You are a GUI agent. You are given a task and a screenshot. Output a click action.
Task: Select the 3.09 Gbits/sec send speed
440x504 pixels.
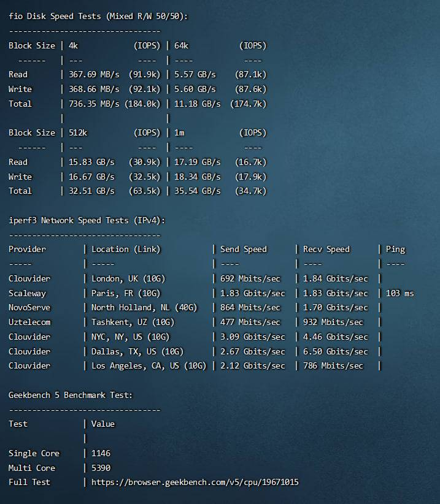coord(252,337)
